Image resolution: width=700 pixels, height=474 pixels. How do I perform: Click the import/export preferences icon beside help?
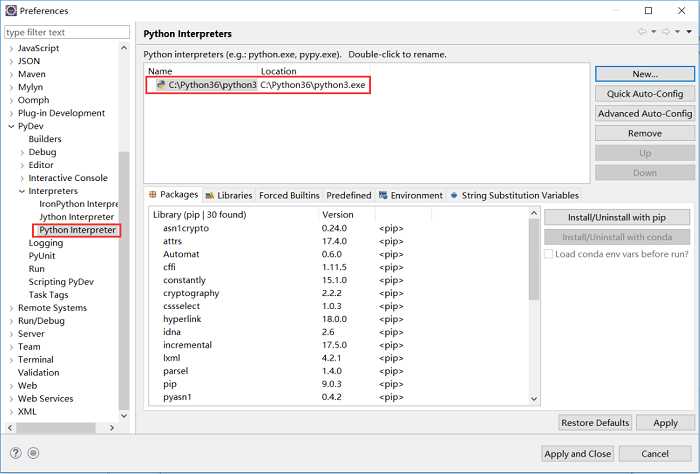pyautogui.click(x=33, y=453)
